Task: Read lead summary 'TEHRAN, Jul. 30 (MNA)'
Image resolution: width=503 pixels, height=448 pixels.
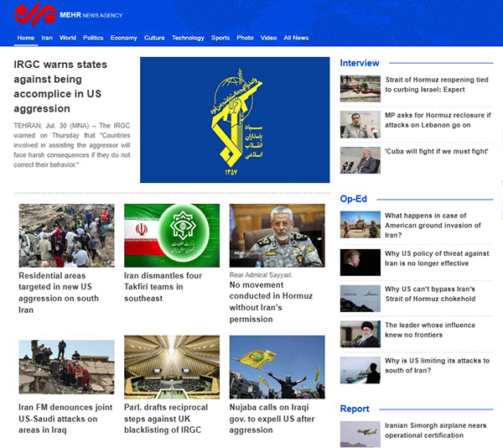Action: (x=72, y=145)
